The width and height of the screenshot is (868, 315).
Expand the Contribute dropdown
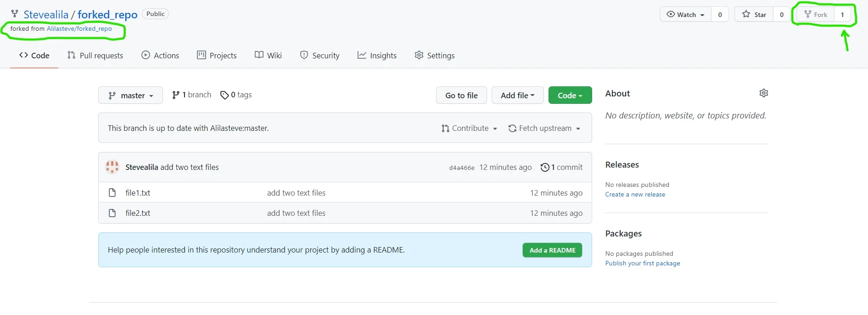coord(469,128)
